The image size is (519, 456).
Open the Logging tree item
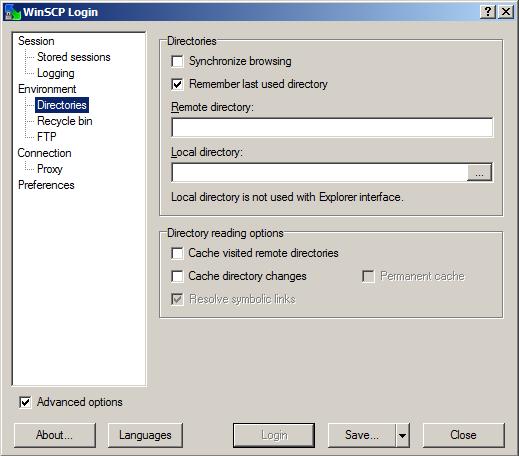(56, 73)
